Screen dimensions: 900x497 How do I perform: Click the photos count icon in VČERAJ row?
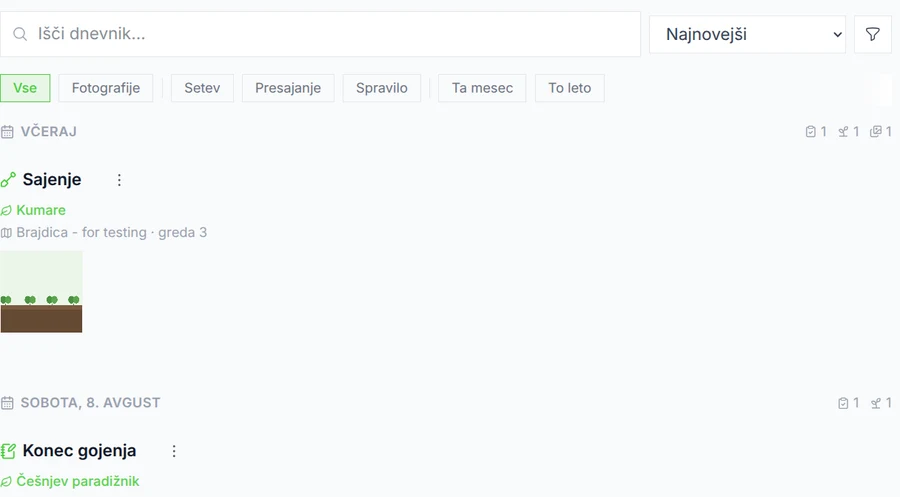point(875,131)
